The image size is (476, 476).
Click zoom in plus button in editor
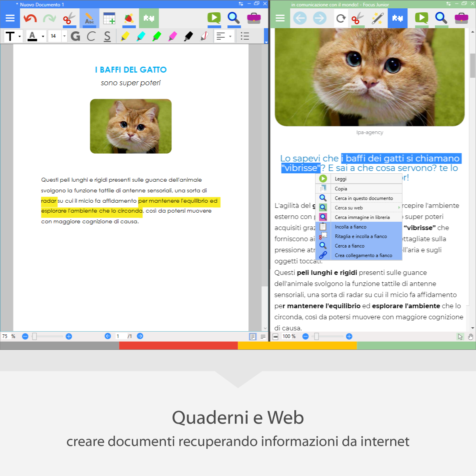69,336
